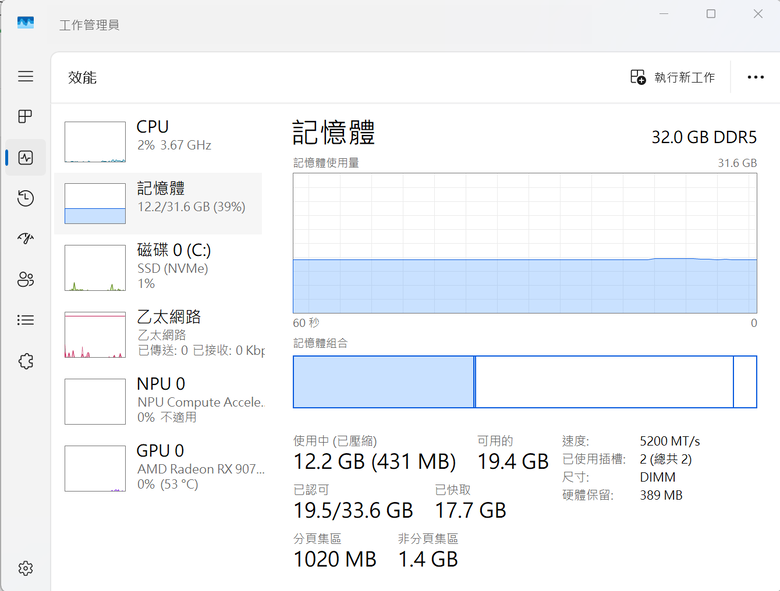Click the 記憶體使用量 graph label
Screen dimensions: 780x591
point(326,163)
